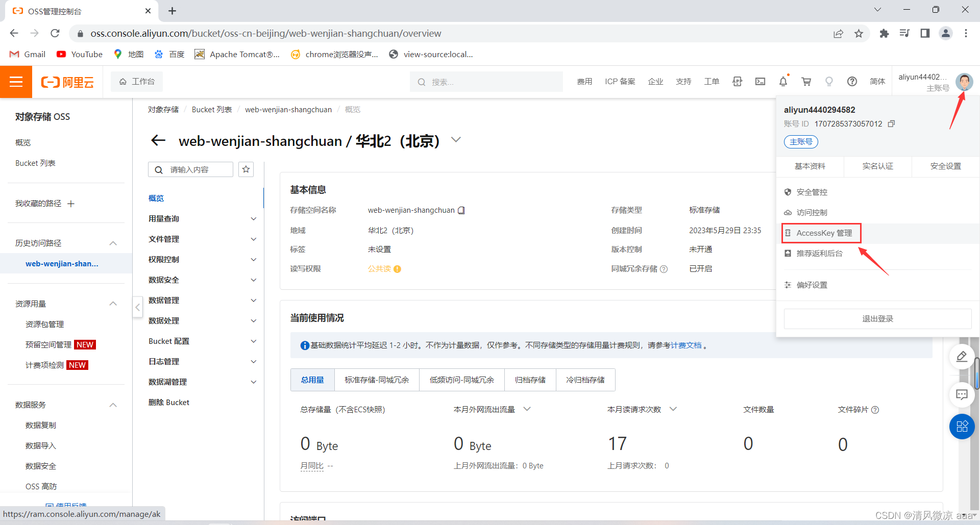Open the 计费文档 link
Screen dimensions: 980x525
click(x=685, y=345)
